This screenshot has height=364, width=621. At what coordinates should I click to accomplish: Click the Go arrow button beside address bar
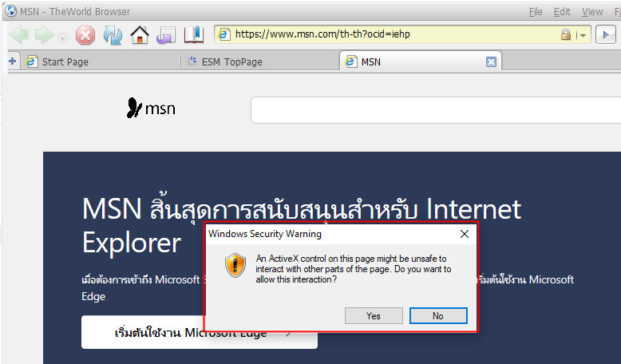(606, 34)
